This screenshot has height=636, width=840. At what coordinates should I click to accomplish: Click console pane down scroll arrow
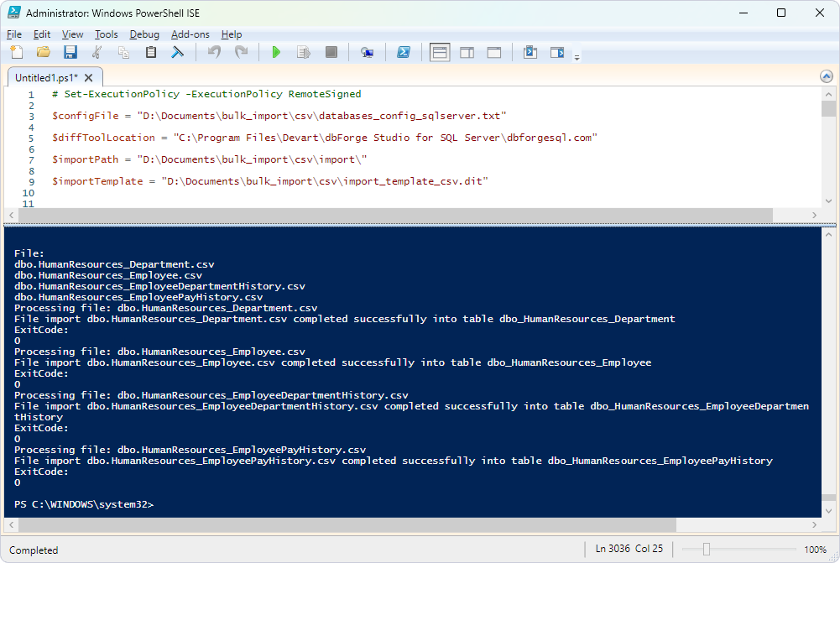[x=829, y=511]
